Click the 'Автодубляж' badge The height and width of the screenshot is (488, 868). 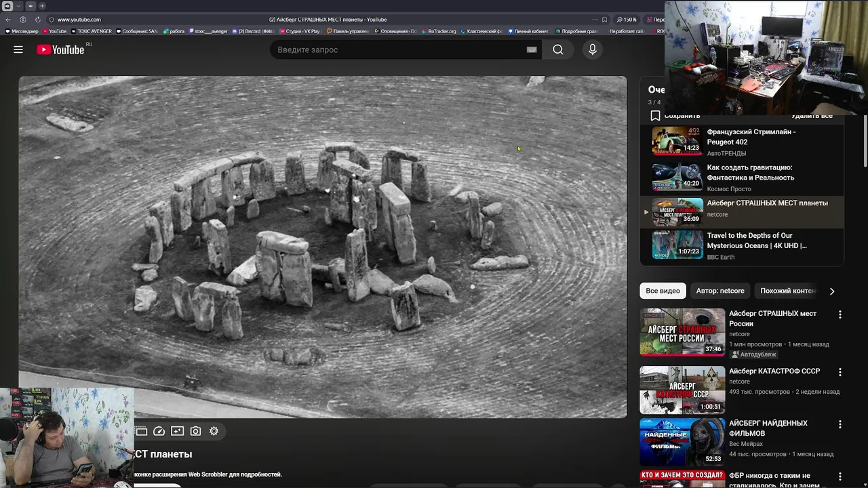753,354
